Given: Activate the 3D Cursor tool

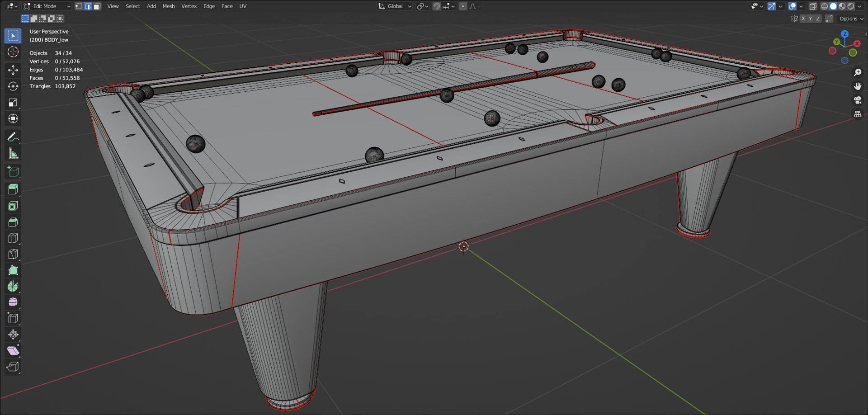Looking at the screenshot, I should [13, 52].
